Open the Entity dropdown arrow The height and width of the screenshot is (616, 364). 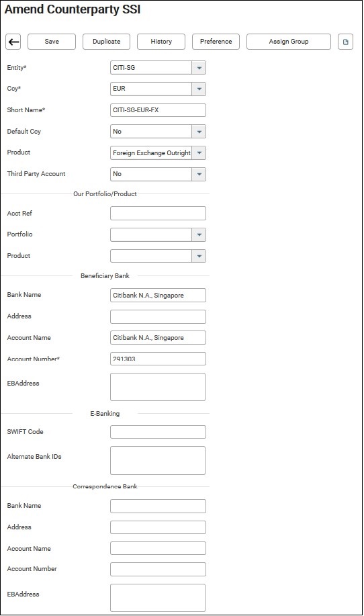pyautogui.click(x=199, y=68)
